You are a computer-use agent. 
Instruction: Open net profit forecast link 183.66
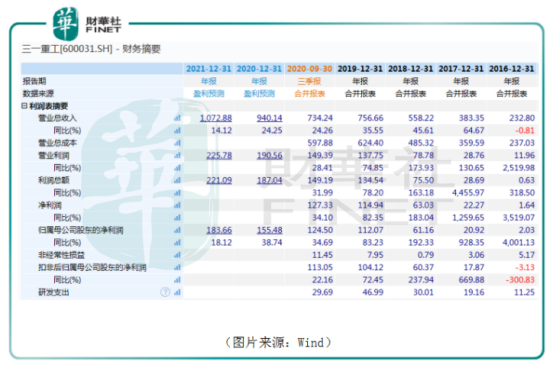coord(219,230)
